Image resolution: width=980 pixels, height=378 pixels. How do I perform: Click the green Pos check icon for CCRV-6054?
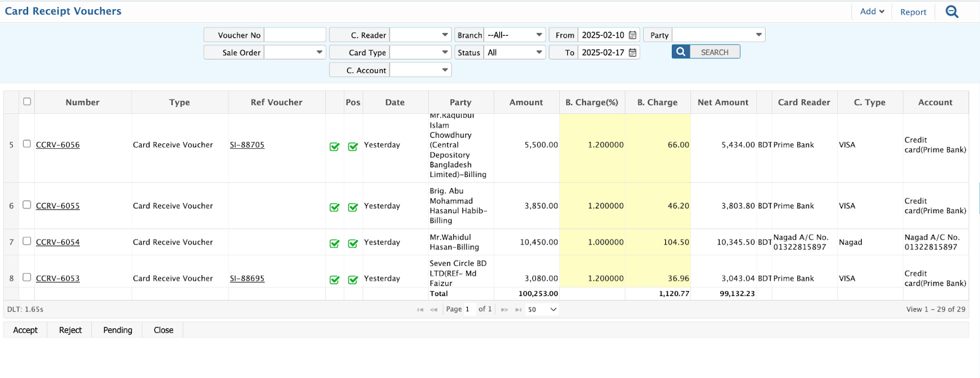[x=353, y=243]
